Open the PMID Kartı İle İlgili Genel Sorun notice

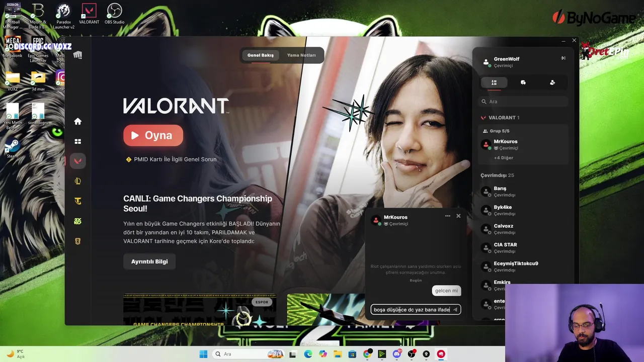[x=171, y=159]
